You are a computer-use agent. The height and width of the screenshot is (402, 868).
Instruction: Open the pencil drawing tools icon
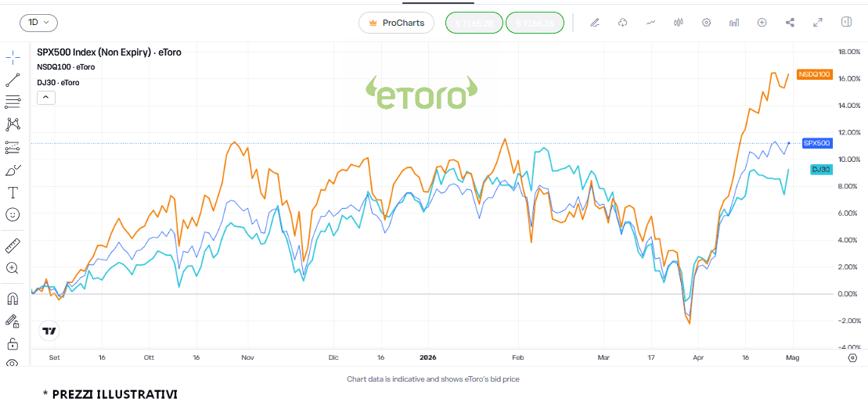click(x=595, y=23)
